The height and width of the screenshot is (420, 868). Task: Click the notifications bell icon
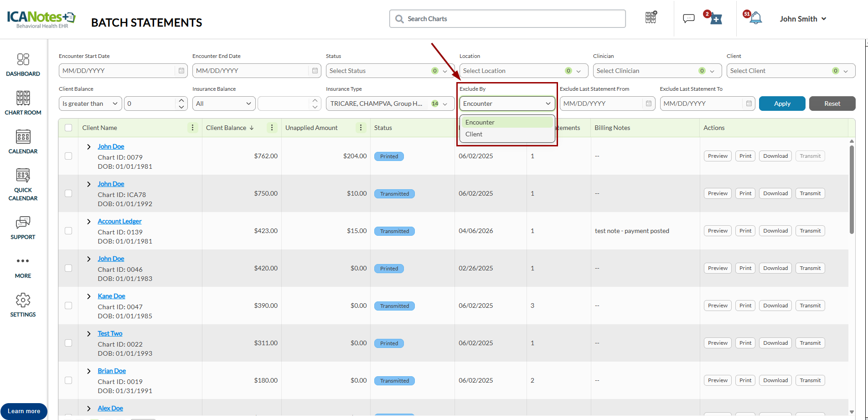(755, 19)
